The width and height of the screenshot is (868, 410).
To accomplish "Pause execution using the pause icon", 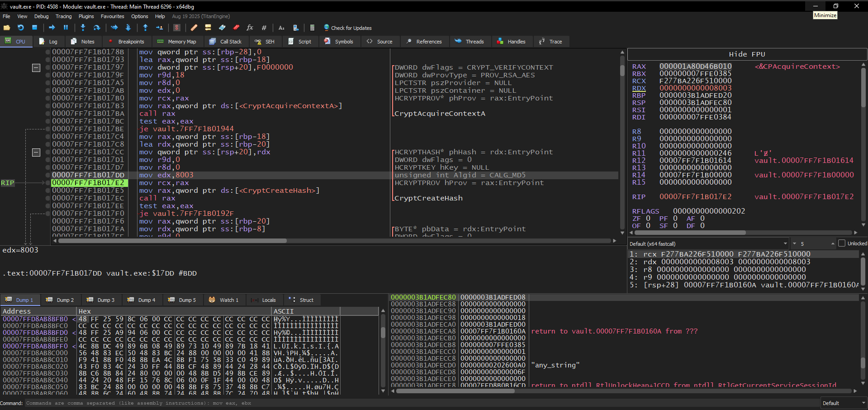I will 66,28.
